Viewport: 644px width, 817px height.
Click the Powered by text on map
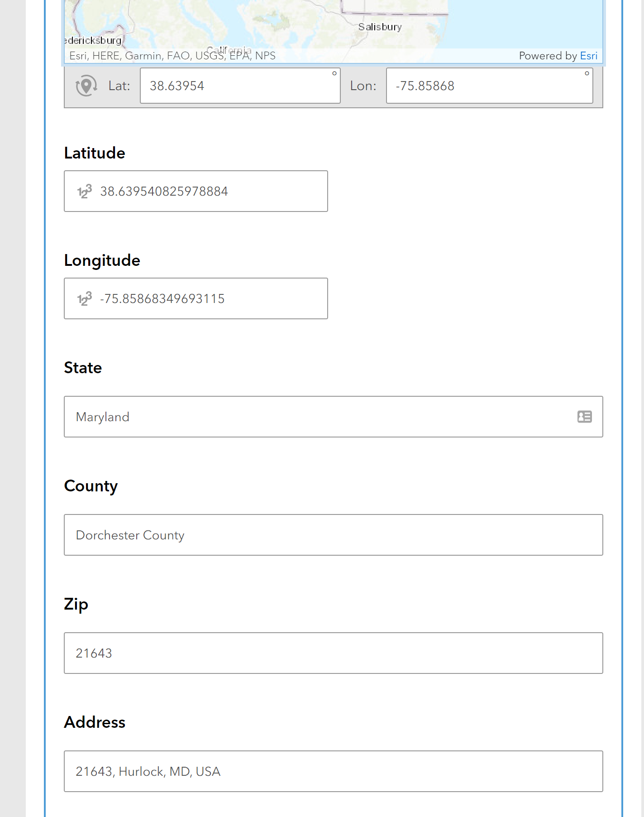[x=548, y=56]
